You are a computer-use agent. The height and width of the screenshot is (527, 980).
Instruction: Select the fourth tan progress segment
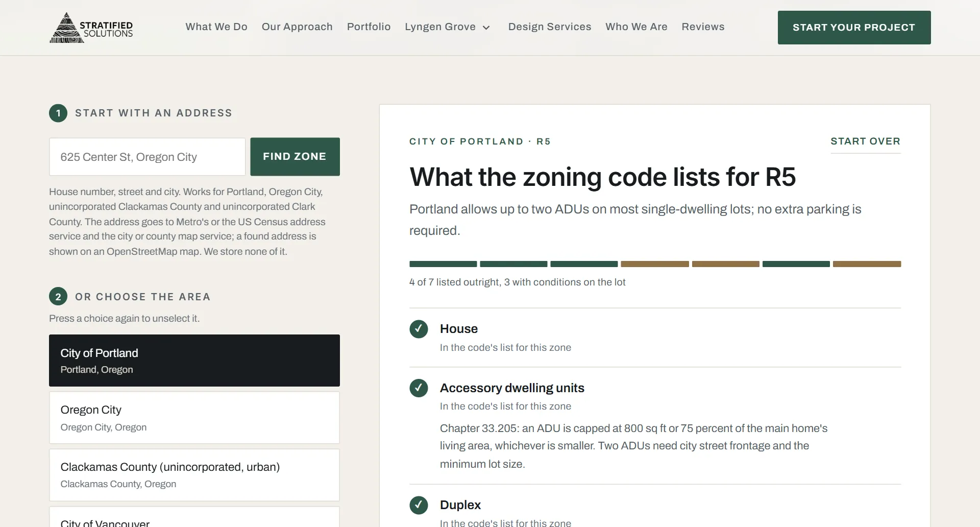pos(655,264)
